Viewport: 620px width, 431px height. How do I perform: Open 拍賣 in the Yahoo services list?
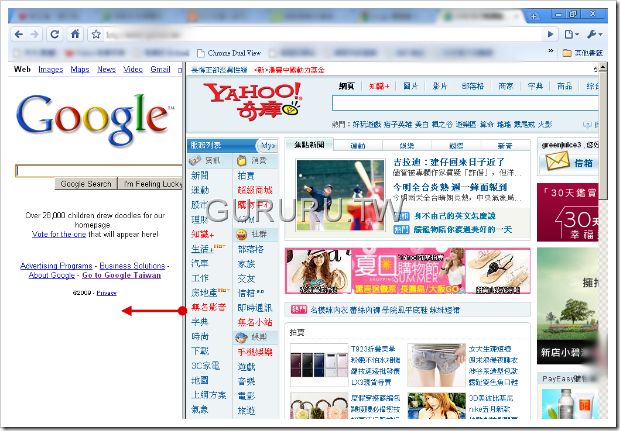click(246, 175)
